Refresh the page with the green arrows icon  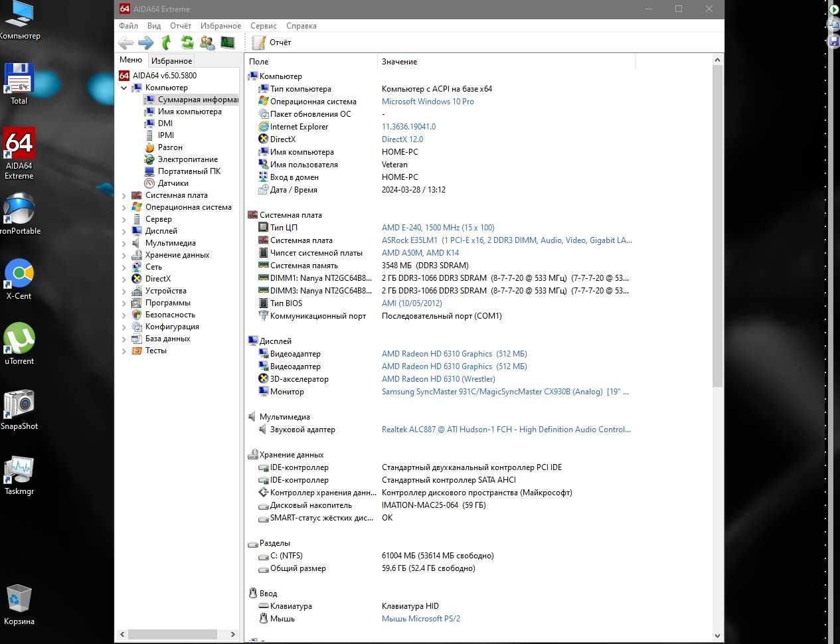[187, 42]
